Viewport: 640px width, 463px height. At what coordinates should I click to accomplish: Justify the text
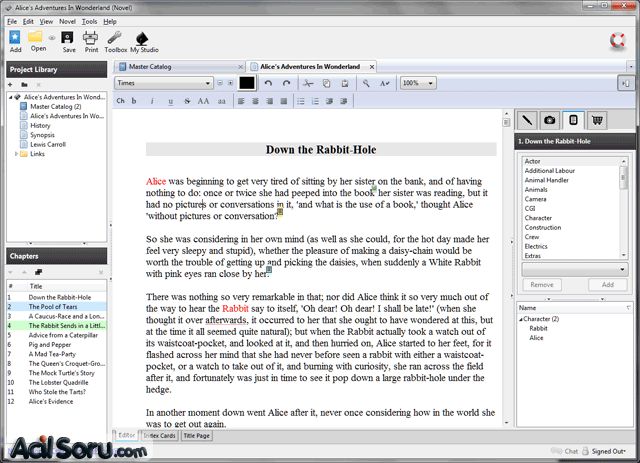click(x=284, y=101)
